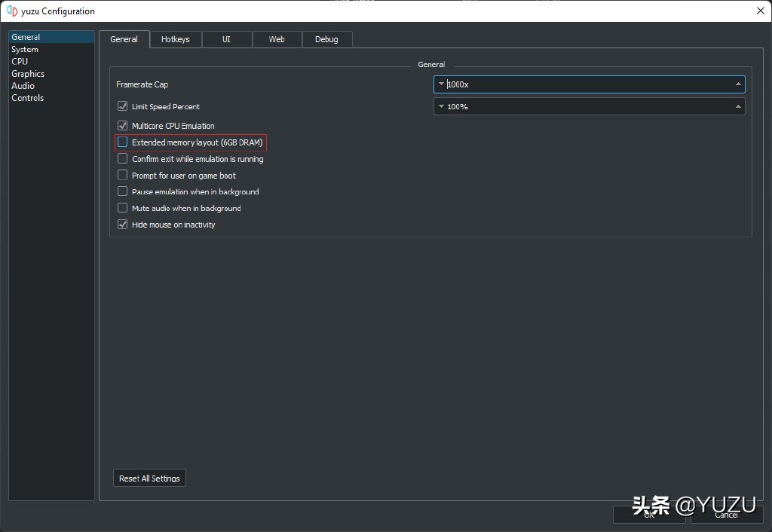The height and width of the screenshot is (532, 772).
Task: Switch to the Web tab
Action: [x=277, y=39]
